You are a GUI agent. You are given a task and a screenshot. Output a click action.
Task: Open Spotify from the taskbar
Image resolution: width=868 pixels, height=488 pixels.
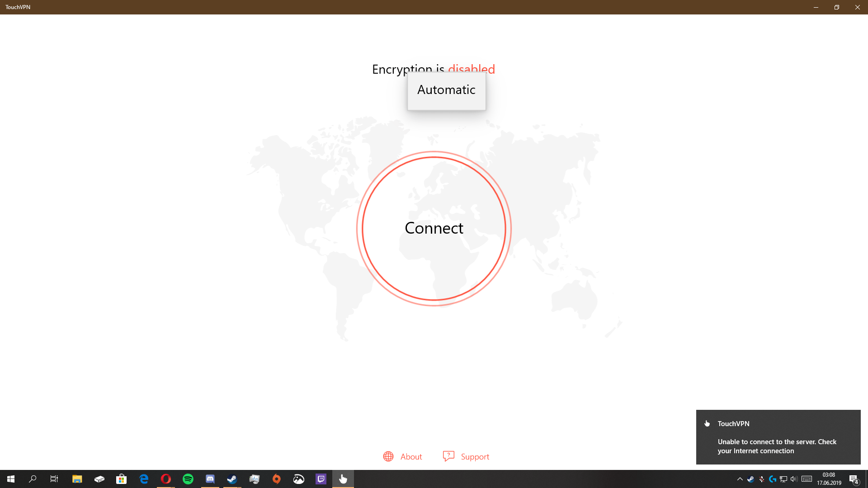pos(188,479)
